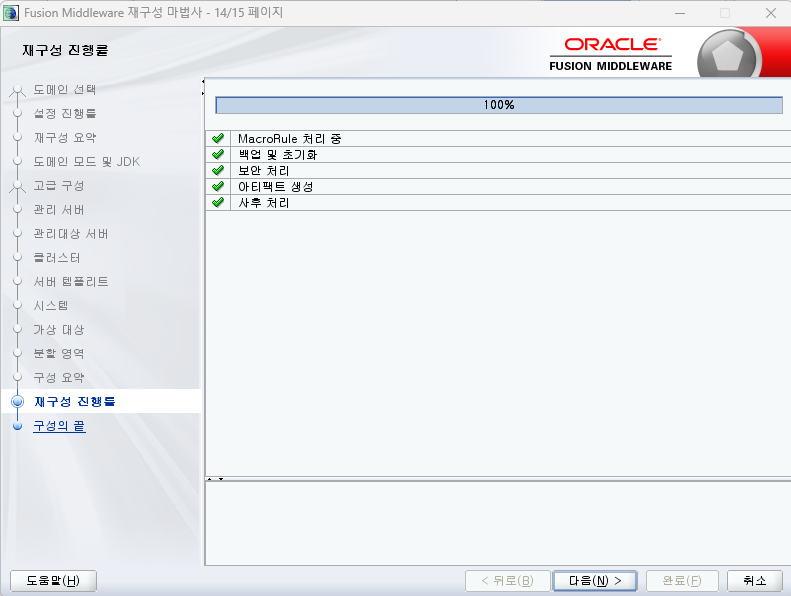
Task: Open the 구성의 끝 step link
Action: pos(59,426)
